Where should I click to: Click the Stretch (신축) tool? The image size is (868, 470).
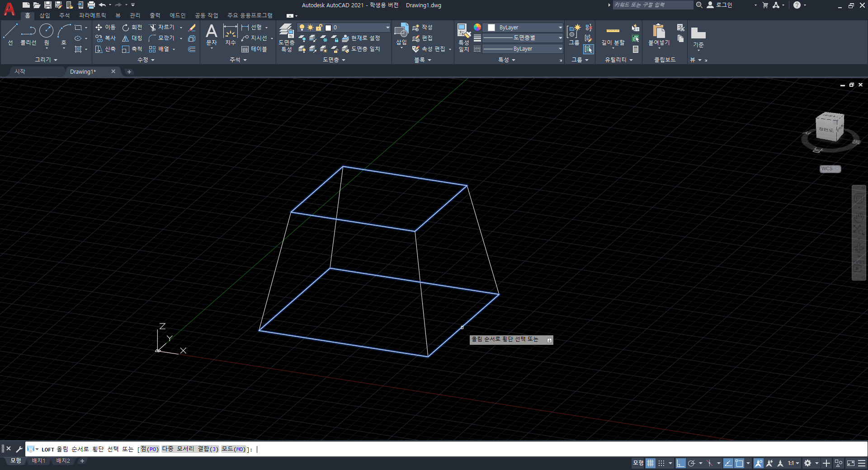105,49
